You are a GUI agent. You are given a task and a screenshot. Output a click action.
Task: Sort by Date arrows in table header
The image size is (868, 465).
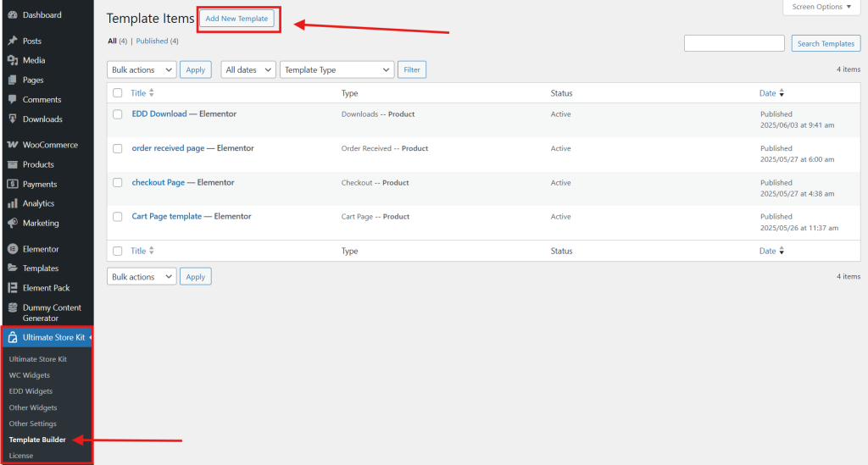[x=782, y=93]
